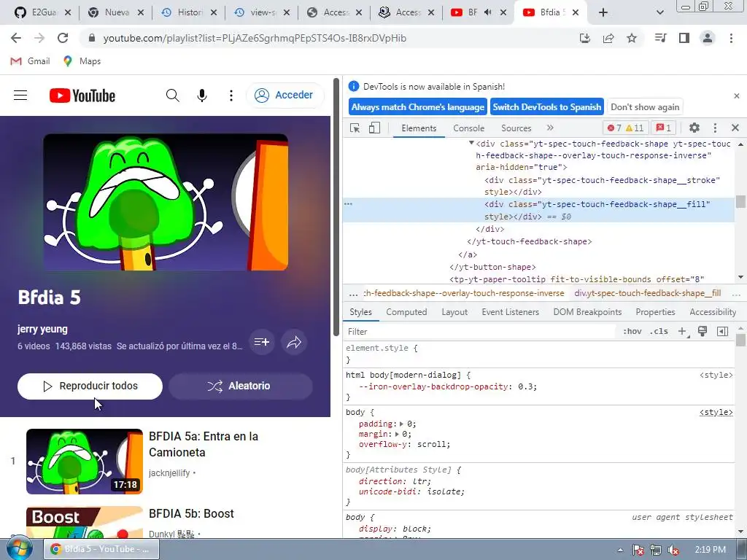Toggle .cls element classes panel
Viewport: 747px width, 560px height.
pyautogui.click(x=659, y=332)
